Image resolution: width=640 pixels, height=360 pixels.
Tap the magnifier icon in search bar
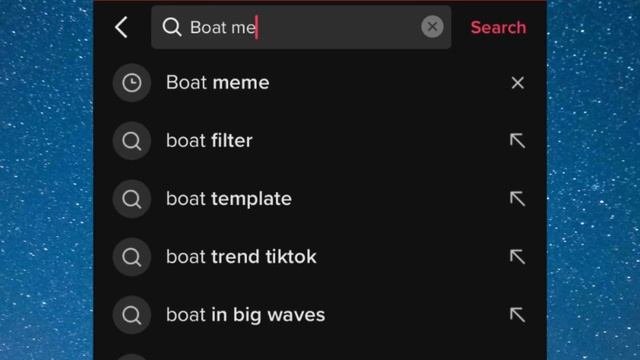pos(171,27)
